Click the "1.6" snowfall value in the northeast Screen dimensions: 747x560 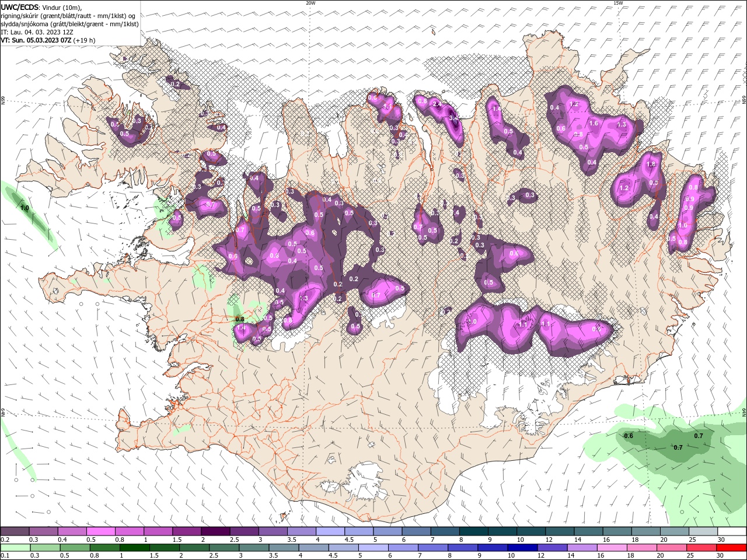(x=594, y=124)
